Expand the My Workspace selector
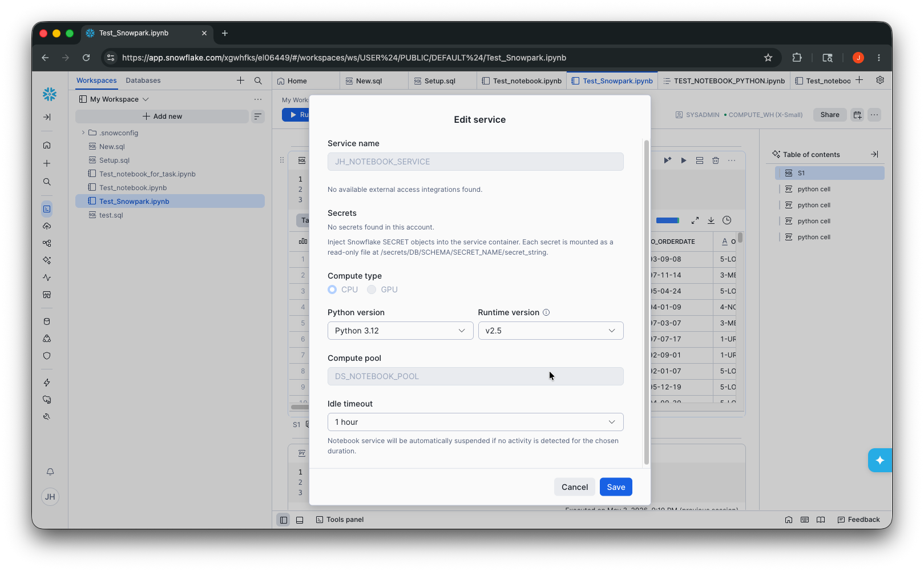The height and width of the screenshot is (571, 924). [114, 99]
